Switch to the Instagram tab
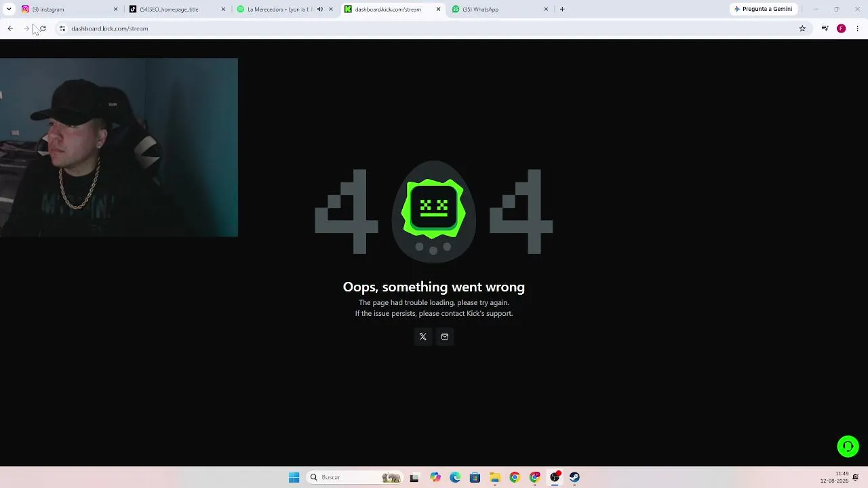Screen dimensions: 868x488 coord(69,9)
